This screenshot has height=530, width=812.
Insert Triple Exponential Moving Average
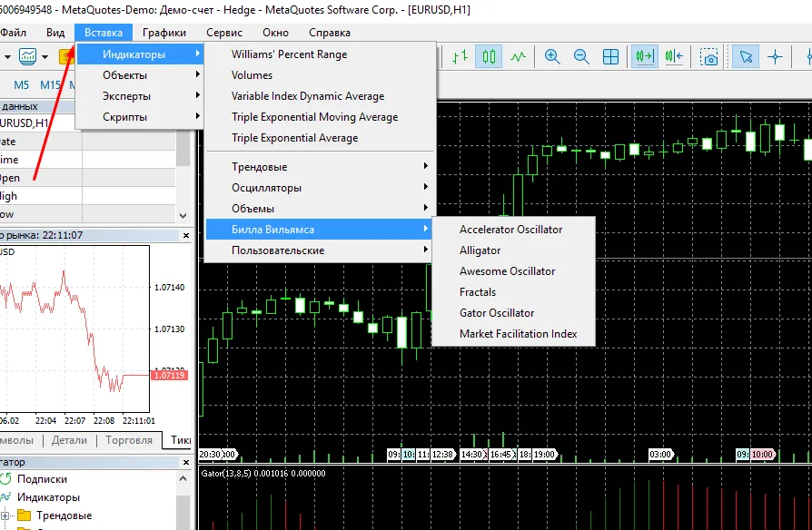coord(320,117)
